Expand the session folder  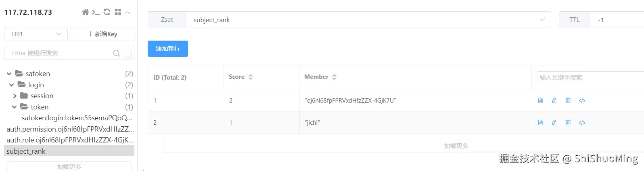(15, 96)
